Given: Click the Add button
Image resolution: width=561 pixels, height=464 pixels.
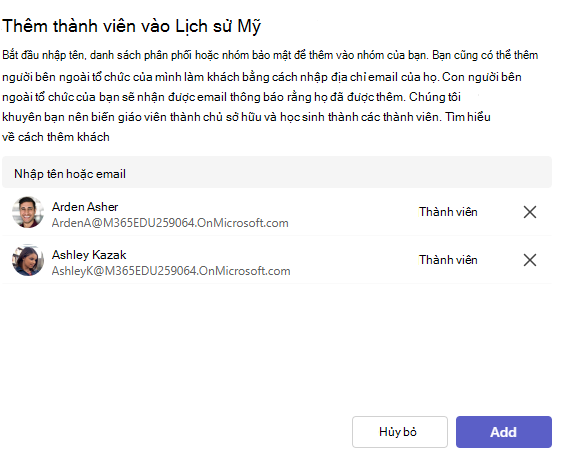Looking at the screenshot, I should (503, 432).
